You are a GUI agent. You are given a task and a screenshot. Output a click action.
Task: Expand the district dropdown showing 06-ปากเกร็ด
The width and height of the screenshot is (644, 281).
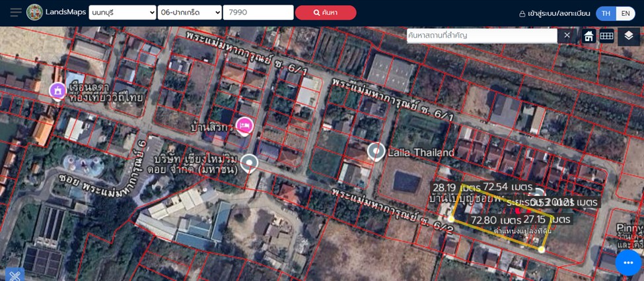[190, 13]
